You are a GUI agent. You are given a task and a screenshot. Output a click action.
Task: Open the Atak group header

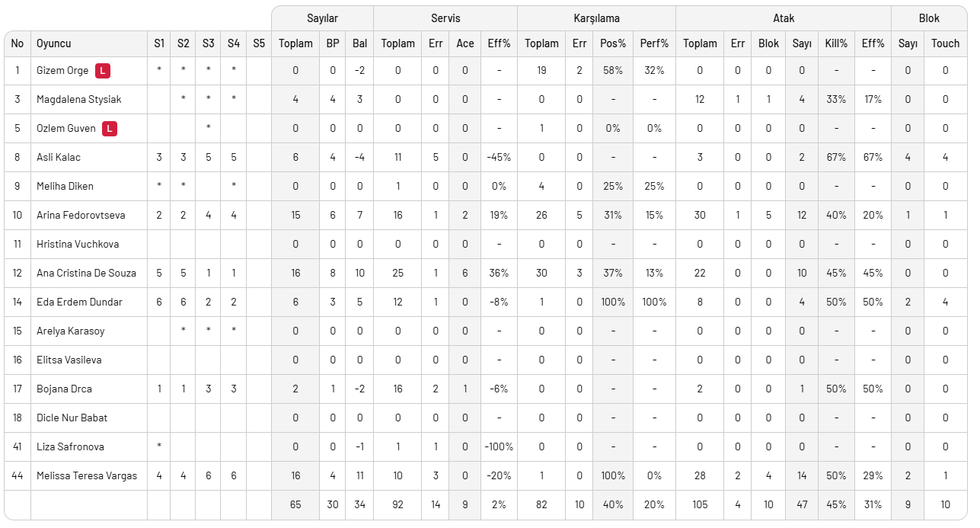tap(783, 18)
